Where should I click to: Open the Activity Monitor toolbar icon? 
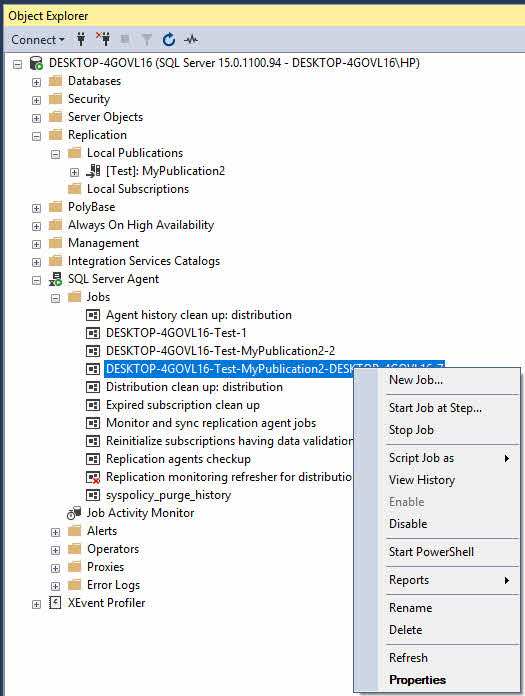pos(191,40)
